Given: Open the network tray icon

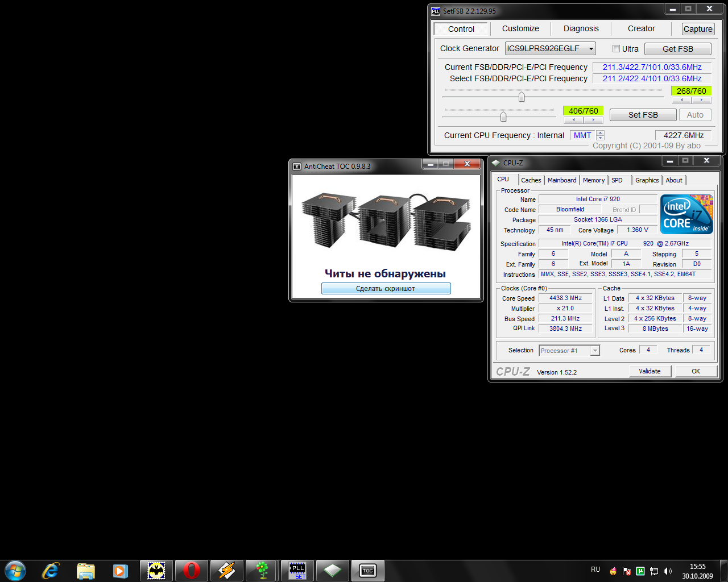Looking at the screenshot, I should (654, 571).
